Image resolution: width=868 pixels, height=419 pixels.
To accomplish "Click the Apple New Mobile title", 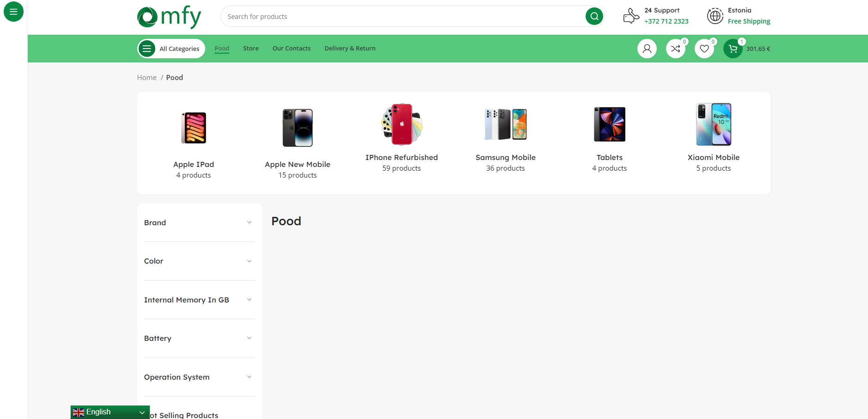I will point(298,164).
